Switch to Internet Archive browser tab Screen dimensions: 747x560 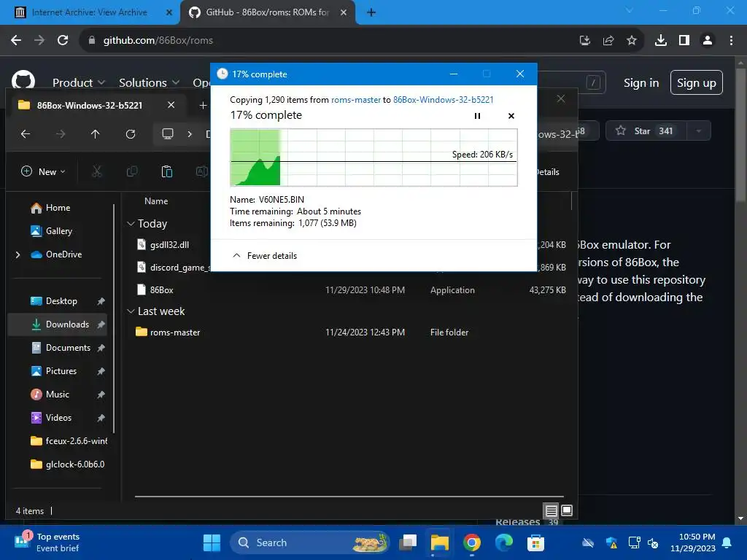[90, 12]
